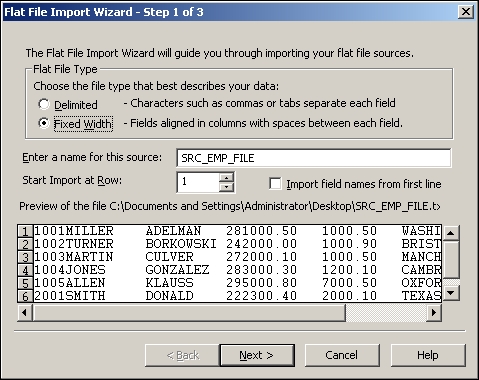Click the value 1200.10 in preview
This screenshot has height=380, width=479.
tap(349, 270)
